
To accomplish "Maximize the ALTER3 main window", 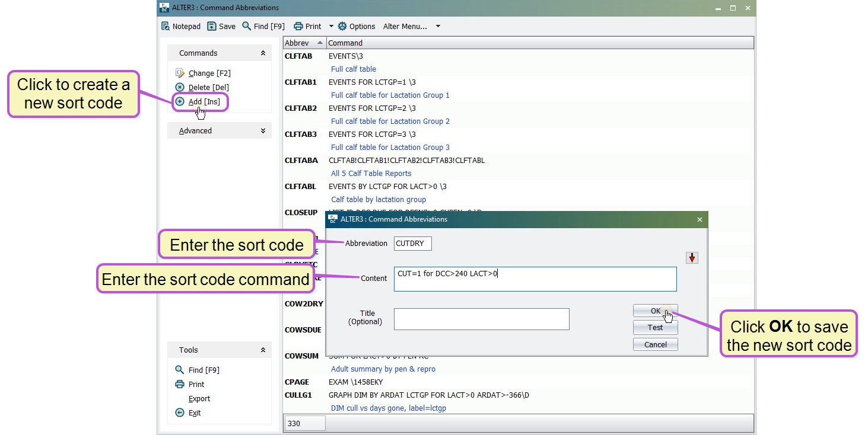I will point(733,8).
